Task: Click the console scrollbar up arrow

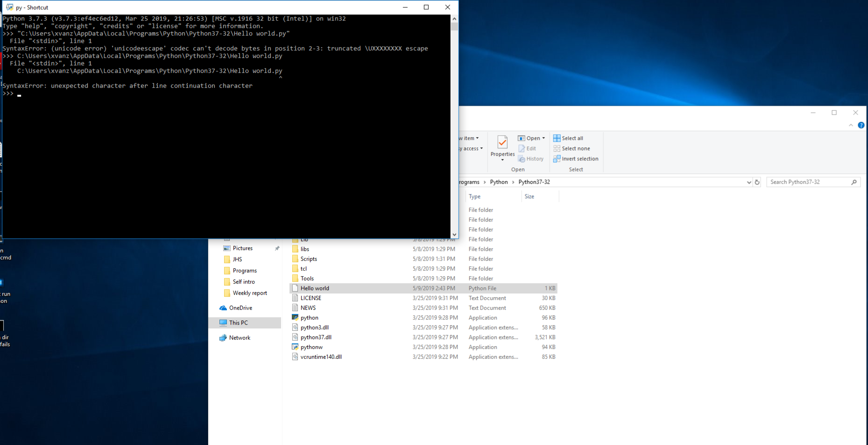Action: 454,19
